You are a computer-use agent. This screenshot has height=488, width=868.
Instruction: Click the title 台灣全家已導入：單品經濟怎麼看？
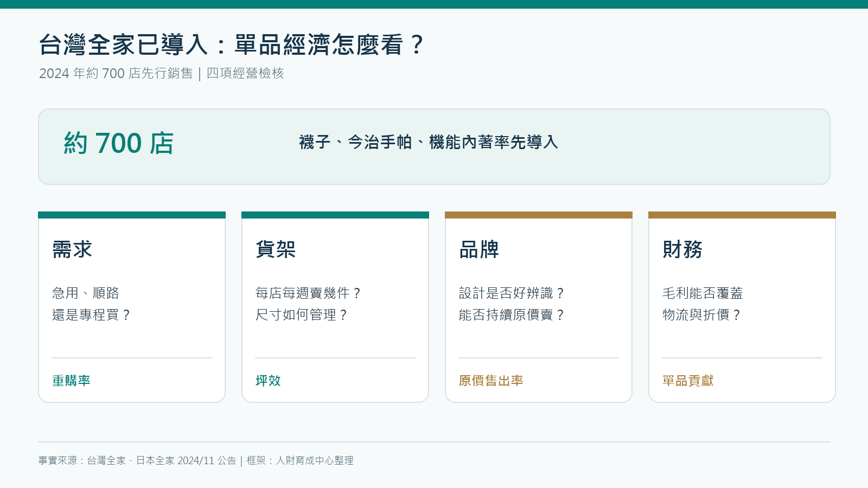click(x=231, y=44)
